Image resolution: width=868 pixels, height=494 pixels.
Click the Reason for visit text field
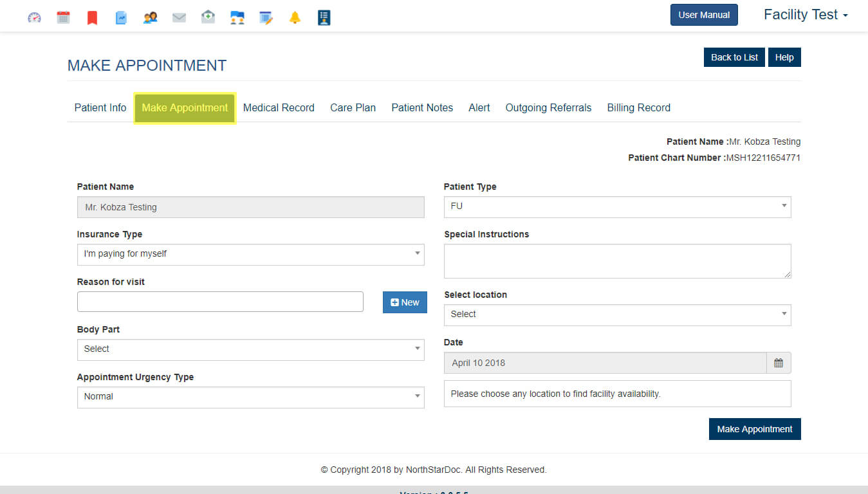(220, 302)
